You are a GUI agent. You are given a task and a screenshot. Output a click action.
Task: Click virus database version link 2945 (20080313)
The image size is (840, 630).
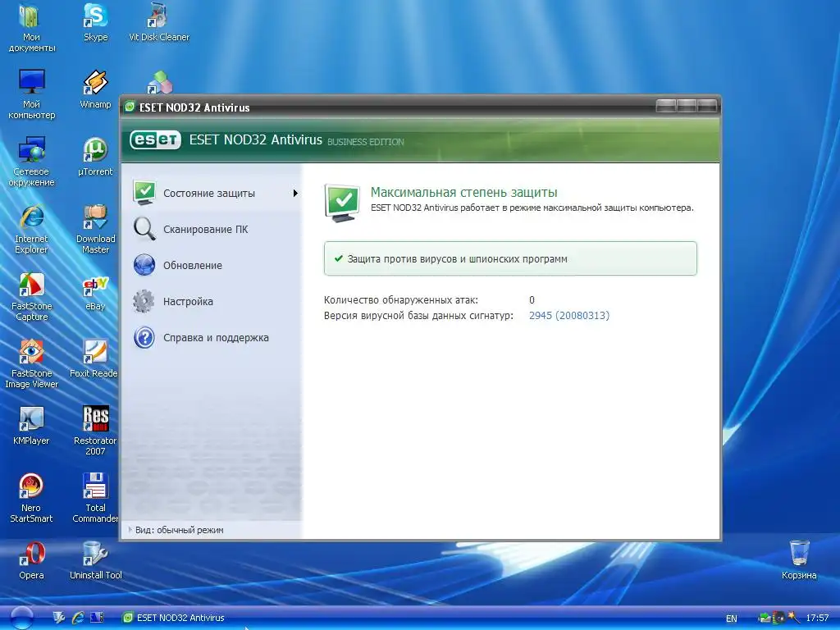(x=569, y=316)
